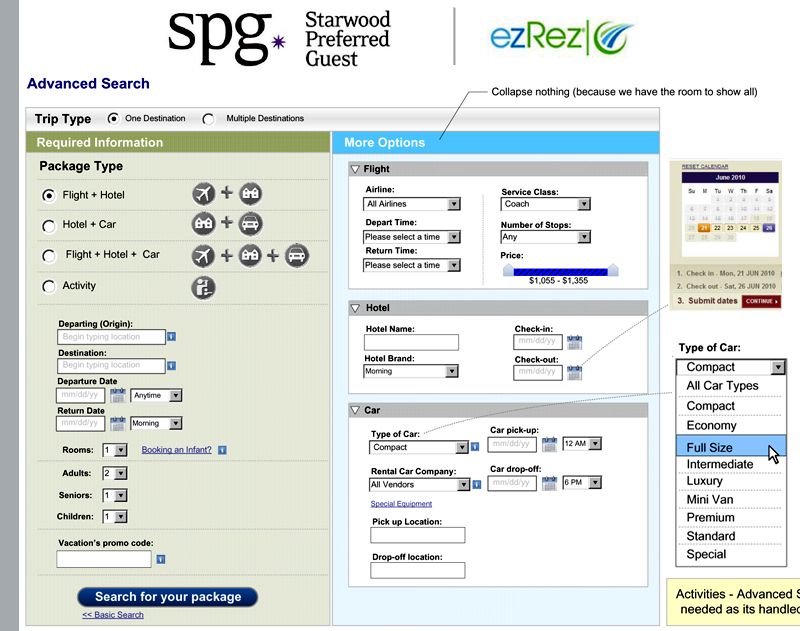Open Car drop-off calendar icon
This screenshot has height=631, width=800.
[x=549, y=483]
